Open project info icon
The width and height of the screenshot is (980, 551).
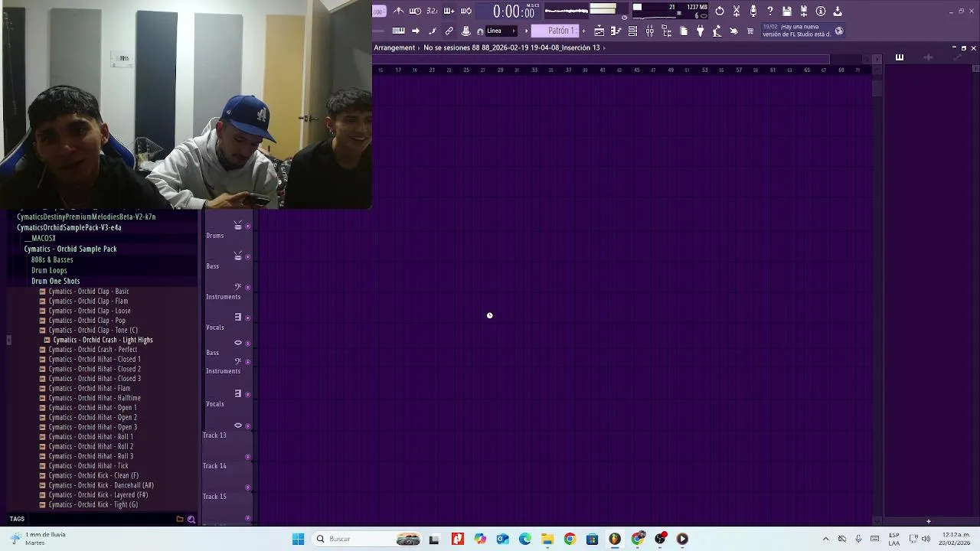click(821, 11)
